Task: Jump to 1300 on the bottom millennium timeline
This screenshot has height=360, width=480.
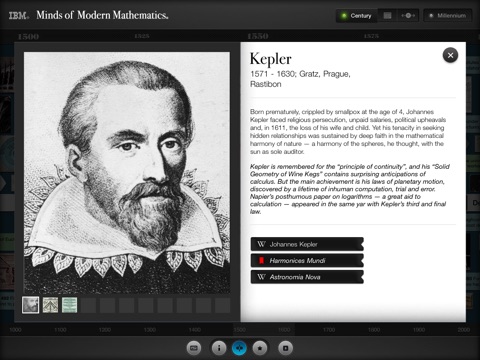Action: click(x=150, y=330)
